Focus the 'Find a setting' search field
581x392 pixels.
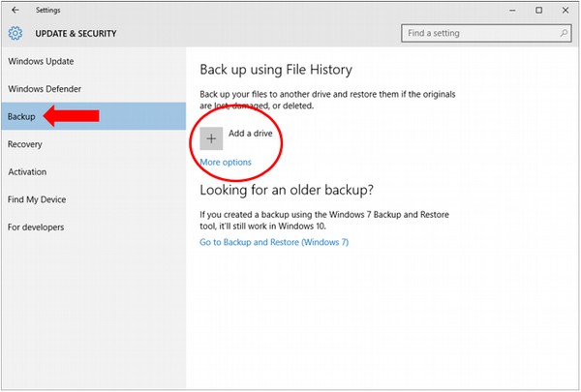click(476, 33)
